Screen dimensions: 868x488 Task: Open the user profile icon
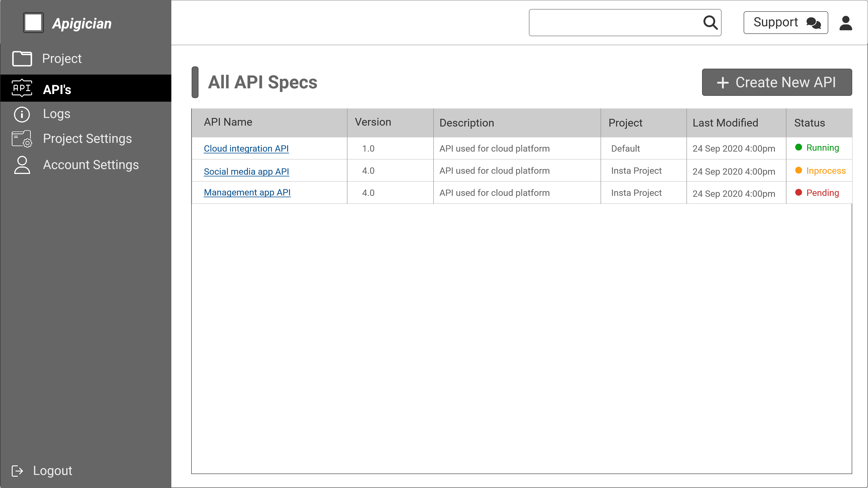click(845, 23)
